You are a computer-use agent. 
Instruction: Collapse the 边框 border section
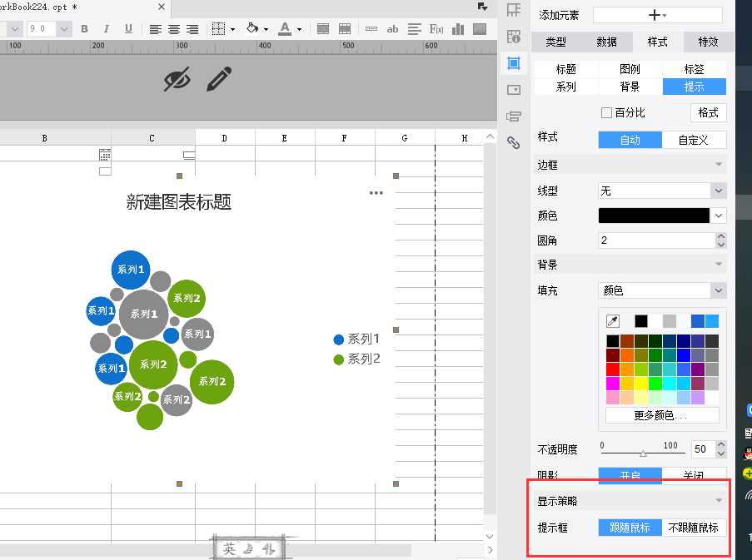coord(718,165)
